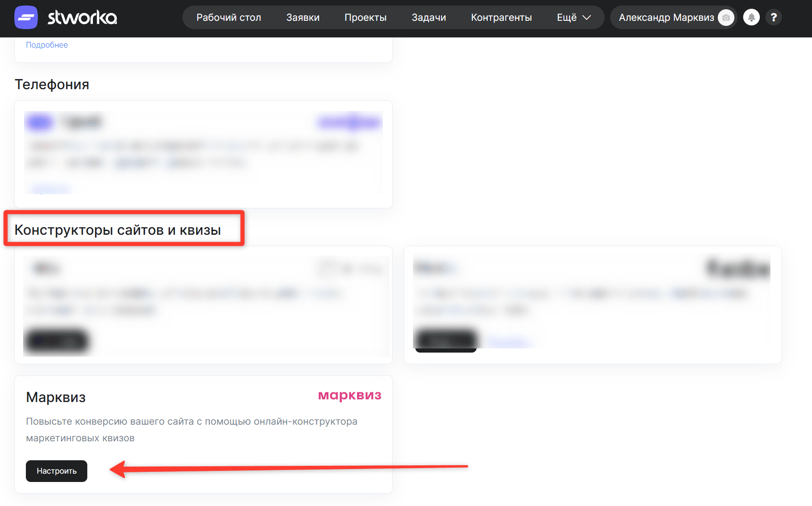812x506 pixels.
Task: Click the user avatar camera icon
Action: pos(726,18)
